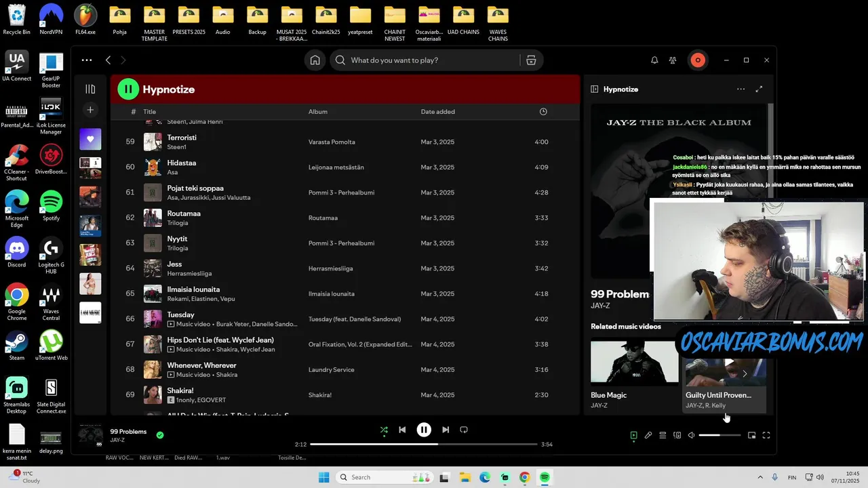Open Spotify Home icon

pyautogui.click(x=315, y=60)
